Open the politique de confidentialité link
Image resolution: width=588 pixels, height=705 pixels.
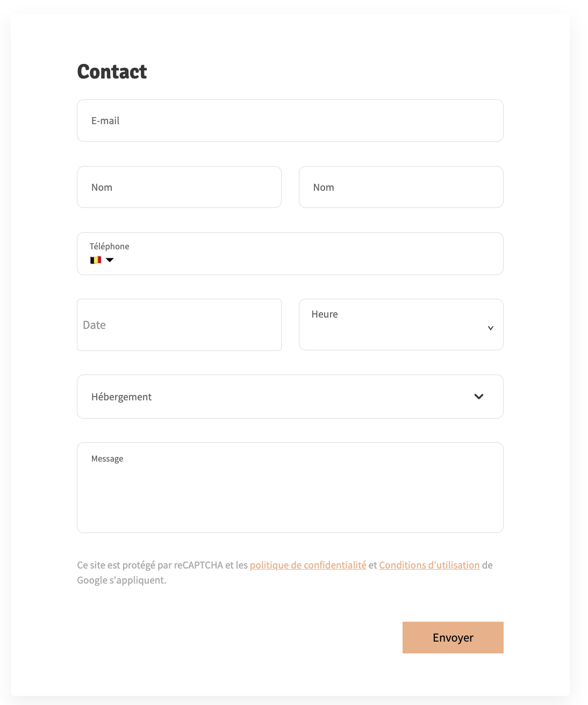pos(307,565)
